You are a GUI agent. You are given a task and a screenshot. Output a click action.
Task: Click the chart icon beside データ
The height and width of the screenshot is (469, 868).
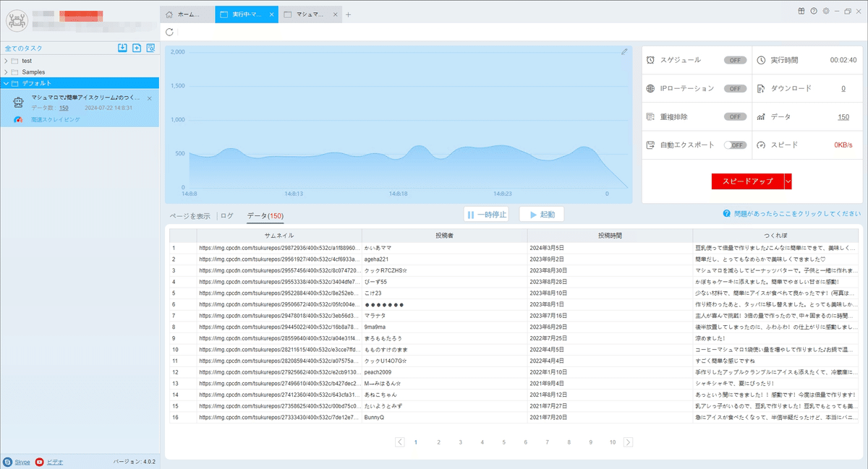pos(761,116)
